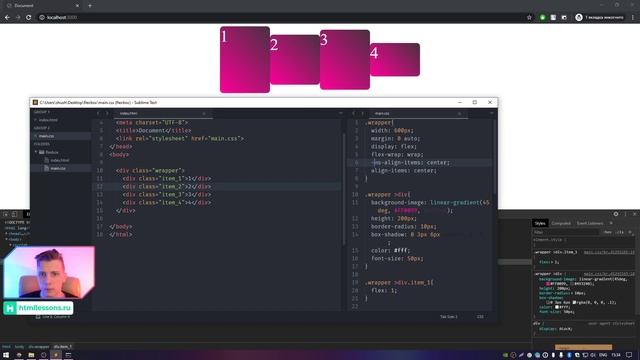Click the CSS syntax label in status bar
Image resolution: width=640 pixels, height=360 pixels.
[480, 317]
